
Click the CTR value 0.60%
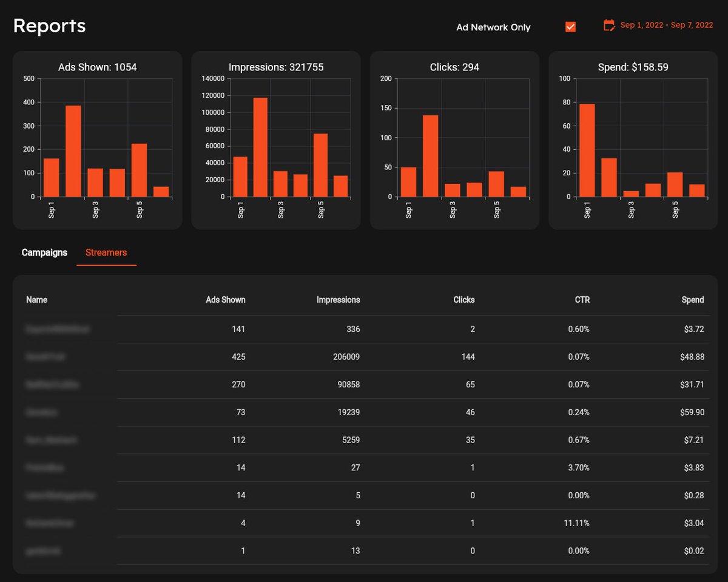[579, 329]
